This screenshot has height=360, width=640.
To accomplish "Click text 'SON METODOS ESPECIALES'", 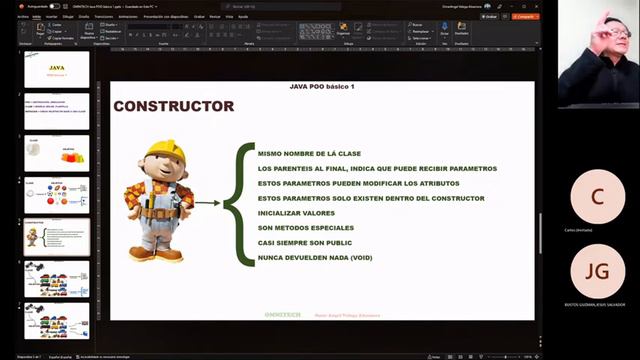I will pyautogui.click(x=306, y=228).
